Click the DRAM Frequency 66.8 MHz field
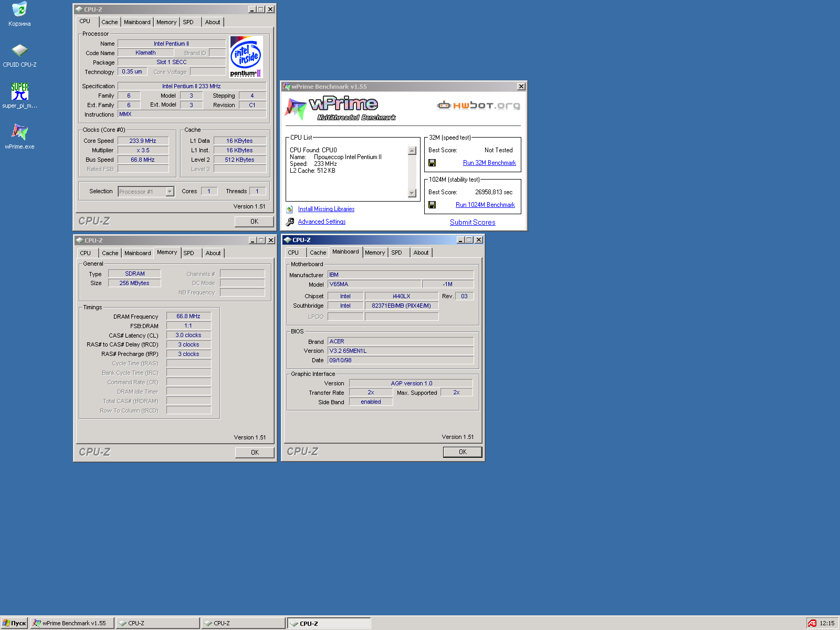This screenshot has height=630, width=840. pyautogui.click(x=188, y=316)
